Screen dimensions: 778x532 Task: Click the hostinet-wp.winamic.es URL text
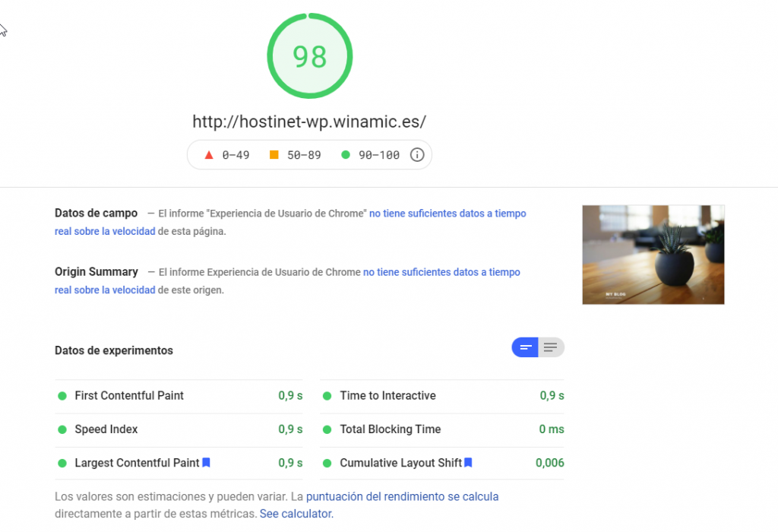tap(309, 121)
